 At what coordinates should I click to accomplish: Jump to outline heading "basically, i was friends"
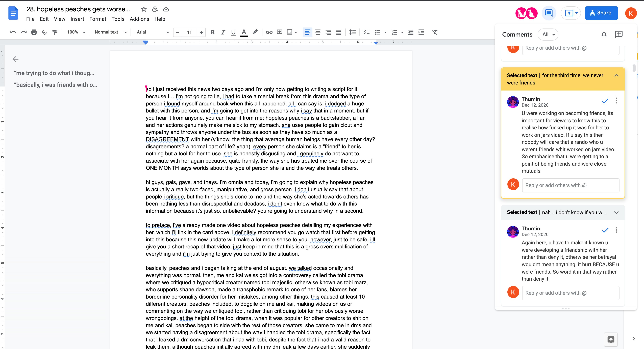click(x=56, y=85)
